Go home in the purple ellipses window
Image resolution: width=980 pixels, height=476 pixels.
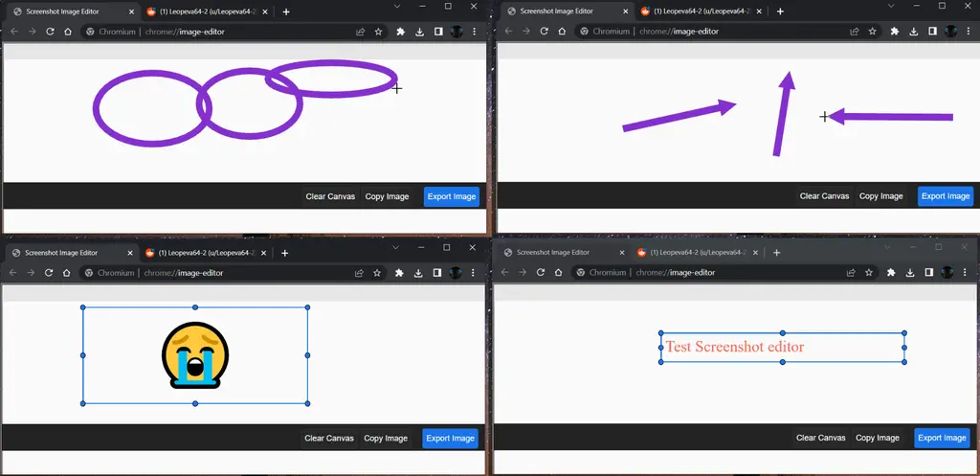68,32
